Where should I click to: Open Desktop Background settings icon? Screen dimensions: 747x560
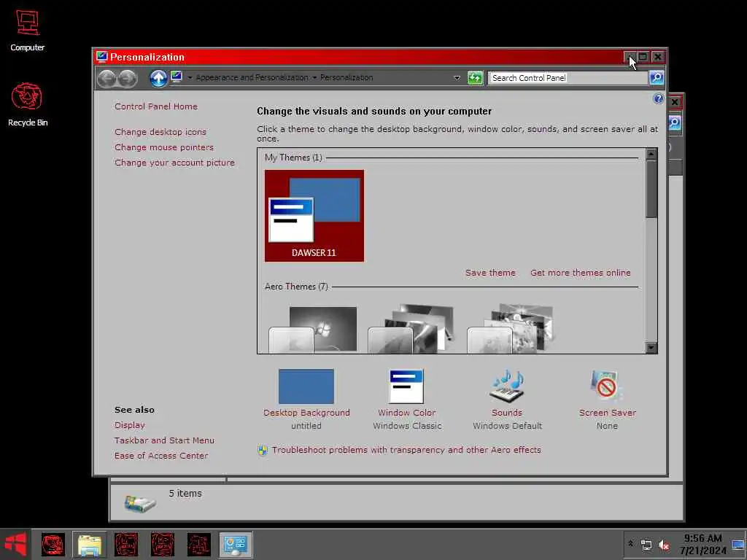click(306, 386)
